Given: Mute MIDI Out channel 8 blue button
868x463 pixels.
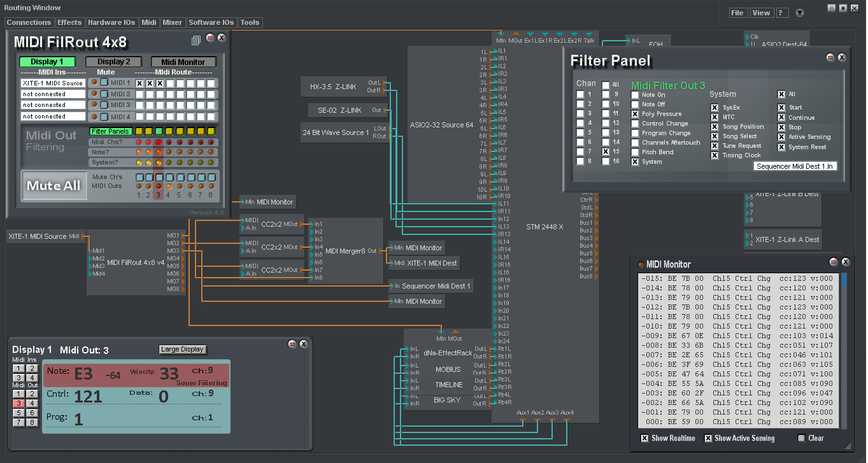Looking at the screenshot, I should [x=211, y=178].
